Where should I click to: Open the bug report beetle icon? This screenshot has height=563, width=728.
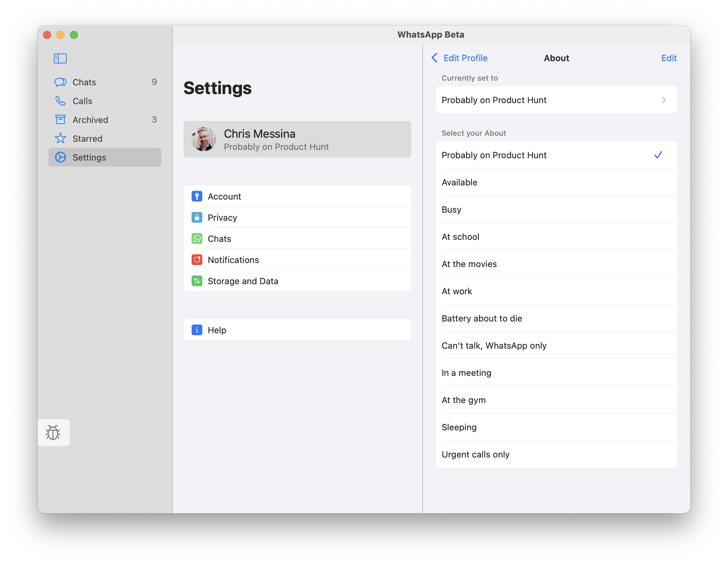click(53, 433)
